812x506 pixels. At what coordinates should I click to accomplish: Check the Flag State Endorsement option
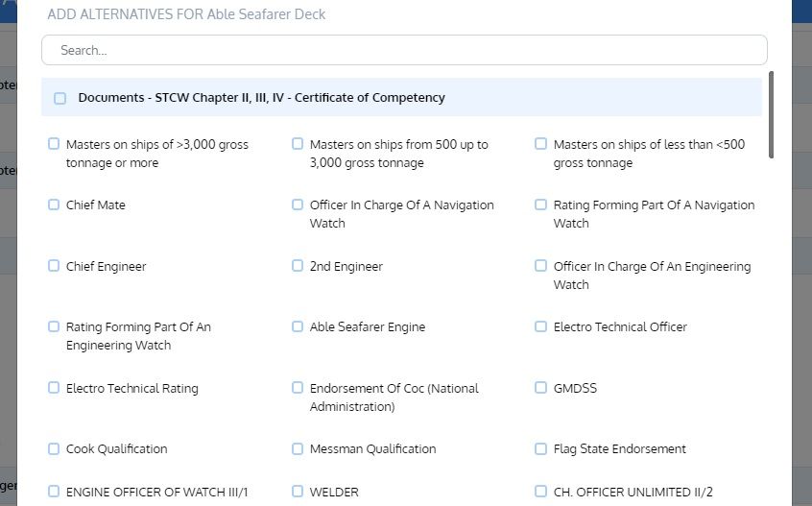[540, 448]
